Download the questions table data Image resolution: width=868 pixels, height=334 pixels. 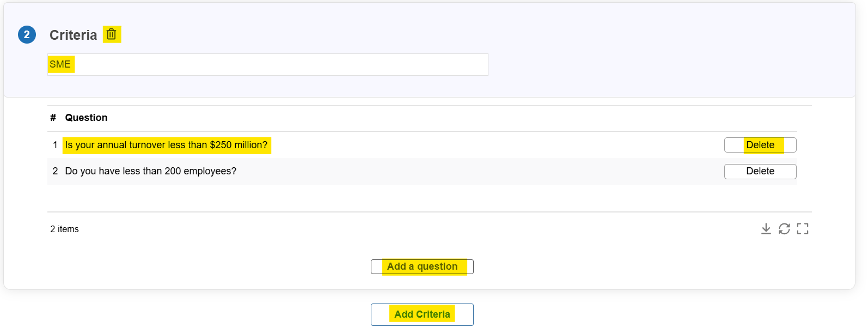[766, 229]
